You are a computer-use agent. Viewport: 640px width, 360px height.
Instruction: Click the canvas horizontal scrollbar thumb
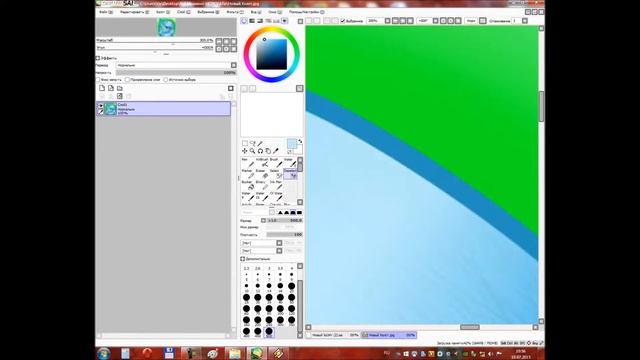(x=470, y=327)
